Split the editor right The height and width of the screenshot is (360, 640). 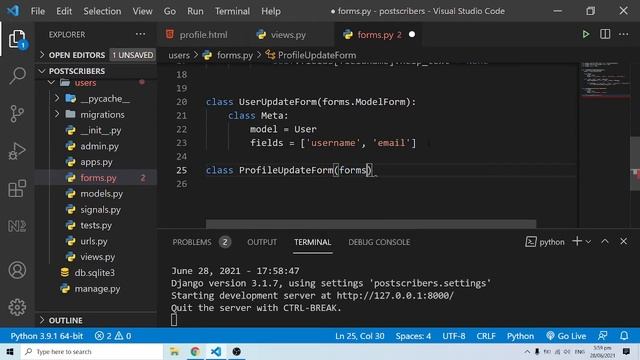click(605, 34)
